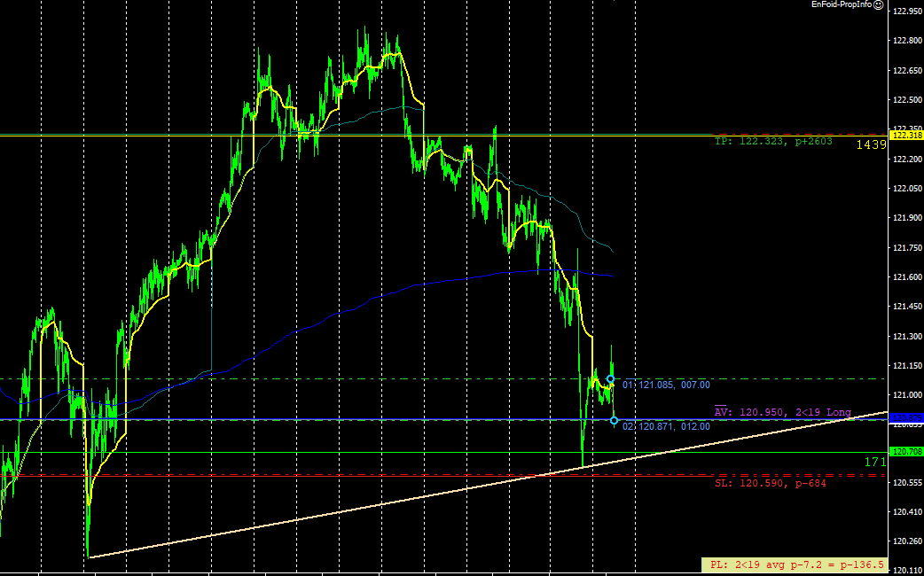Screen dimensions: 924x576
Task: Click the 121.450 price scale value
Action: pyautogui.click(x=908, y=307)
